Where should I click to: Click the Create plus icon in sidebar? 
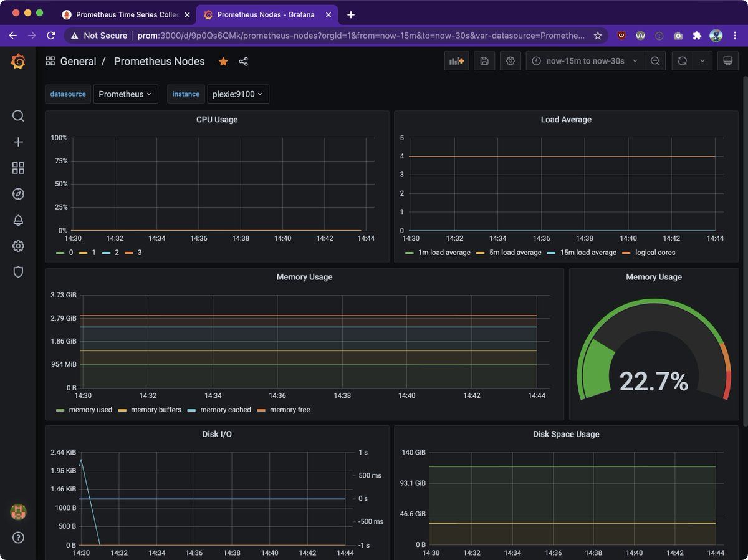[18, 142]
